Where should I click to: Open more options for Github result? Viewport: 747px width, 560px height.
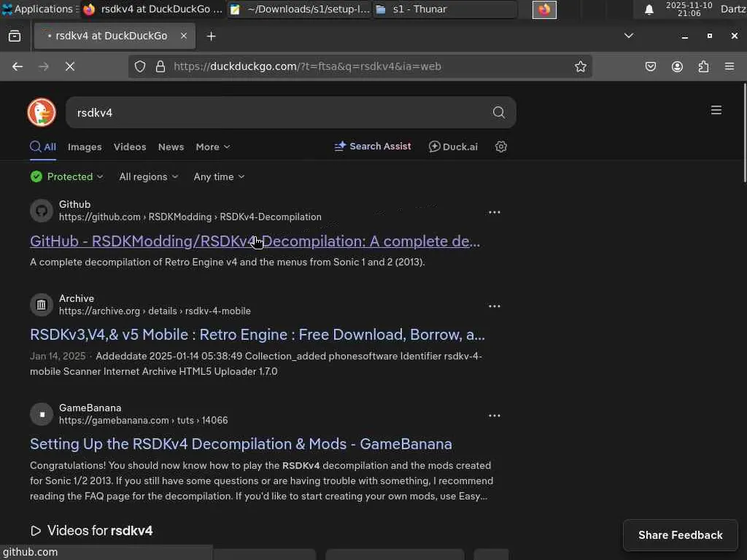tap(494, 212)
